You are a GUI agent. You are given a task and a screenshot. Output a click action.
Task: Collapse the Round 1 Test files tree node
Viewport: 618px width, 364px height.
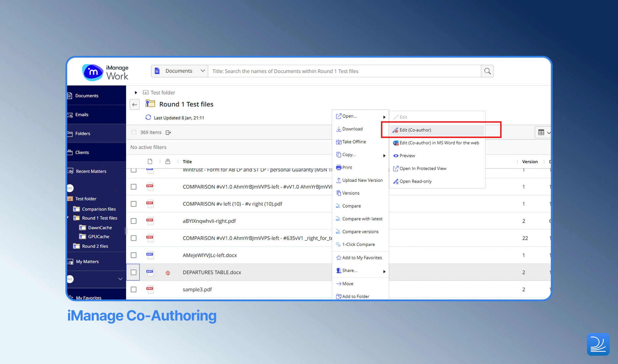pyautogui.click(x=68, y=218)
